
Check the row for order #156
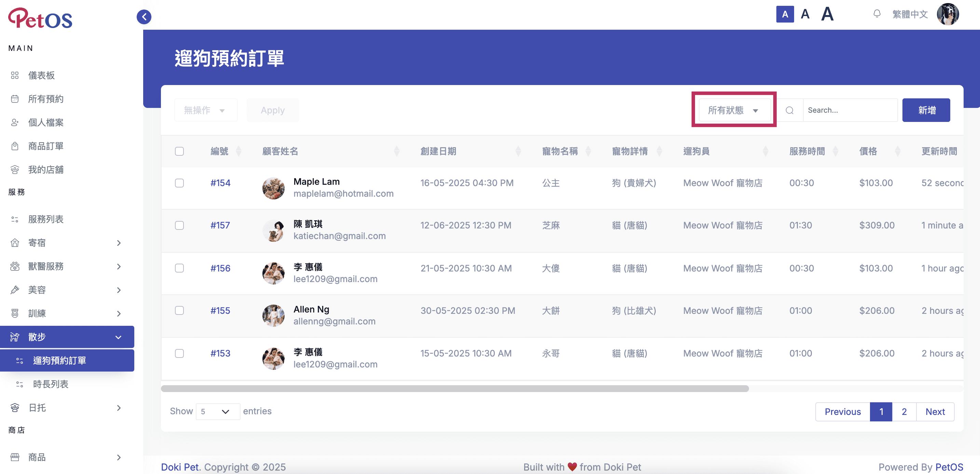coord(180,268)
